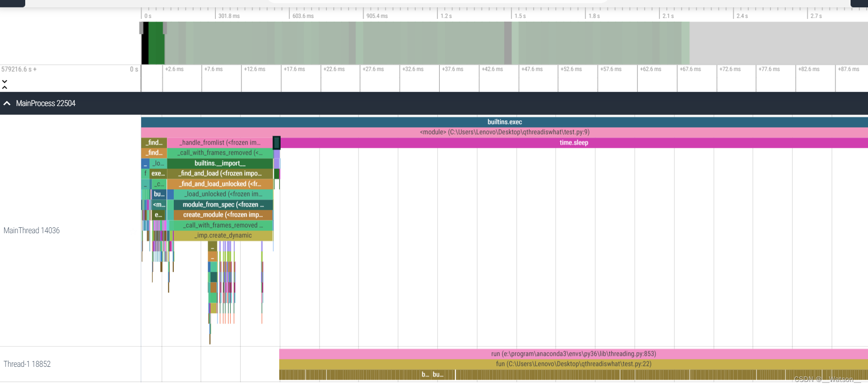Select the _load_unlocked slice
868x387 pixels.
(223, 194)
